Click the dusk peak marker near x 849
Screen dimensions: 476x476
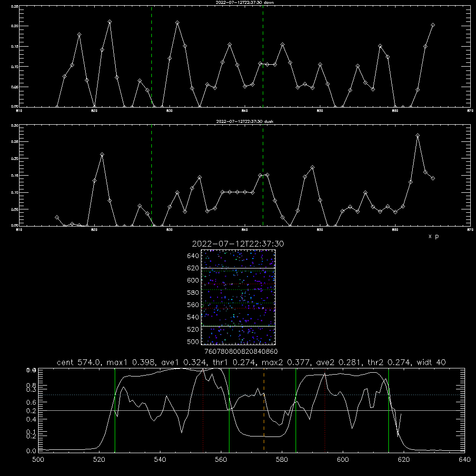[312, 168]
